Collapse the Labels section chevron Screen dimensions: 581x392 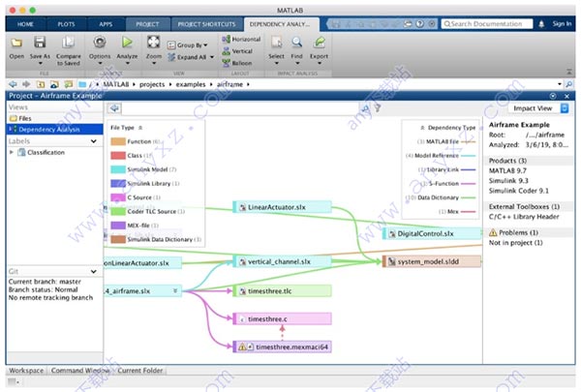pos(94,141)
